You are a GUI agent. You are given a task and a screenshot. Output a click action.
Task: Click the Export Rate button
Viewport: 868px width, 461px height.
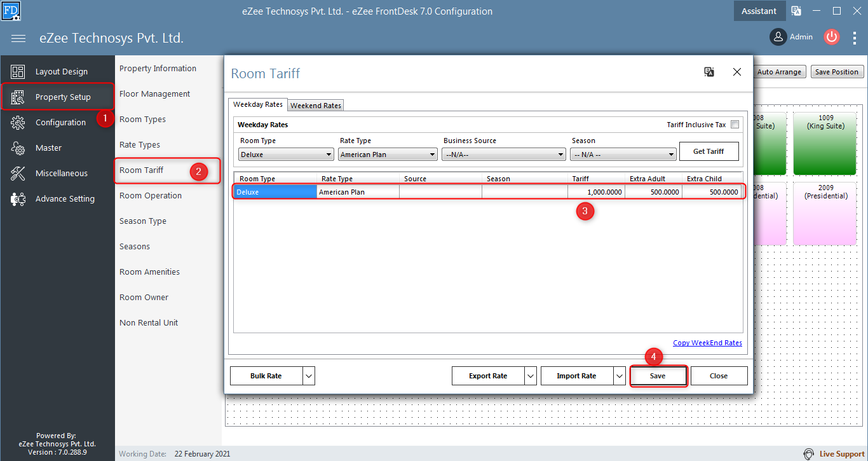[488, 376]
